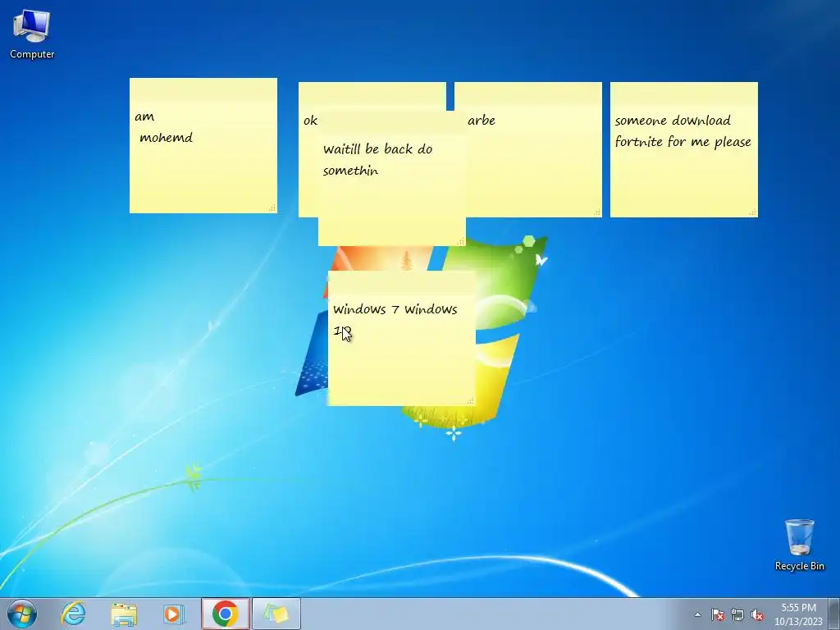Click resize grip of 'waitill be back' note

pos(461,241)
